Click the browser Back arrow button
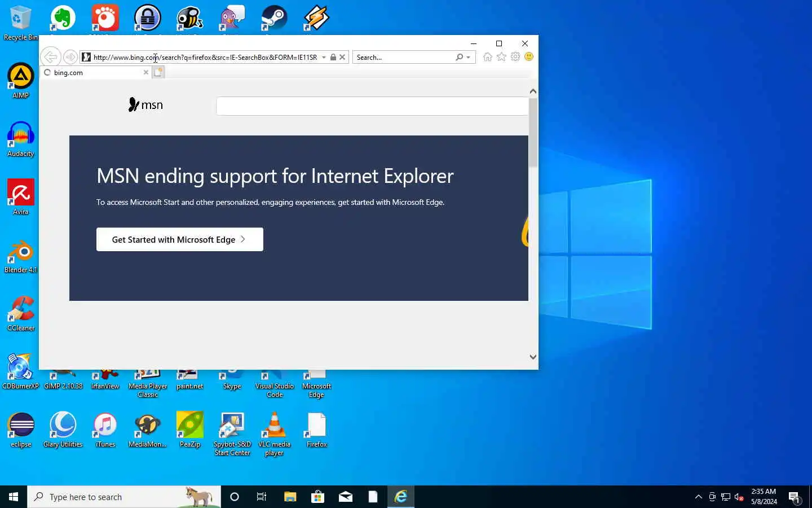The width and height of the screenshot is (812, 508). coord(50,57)
